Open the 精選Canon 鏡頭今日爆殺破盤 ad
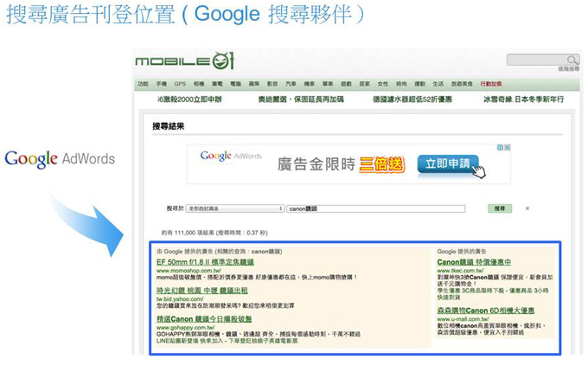This screenshot has height=365, width=588. pos(204,319)
